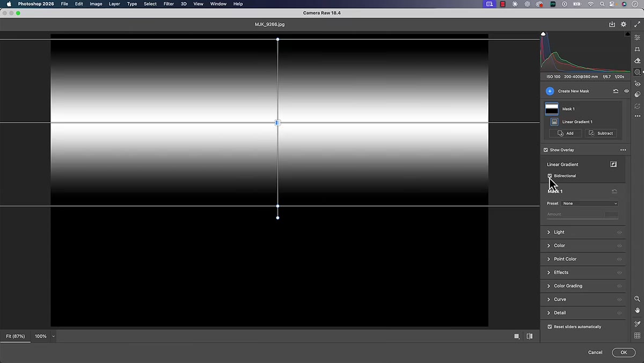Screen dimensions: 644x363
Task: Click the Cancel button
Action: click(595, 352)
